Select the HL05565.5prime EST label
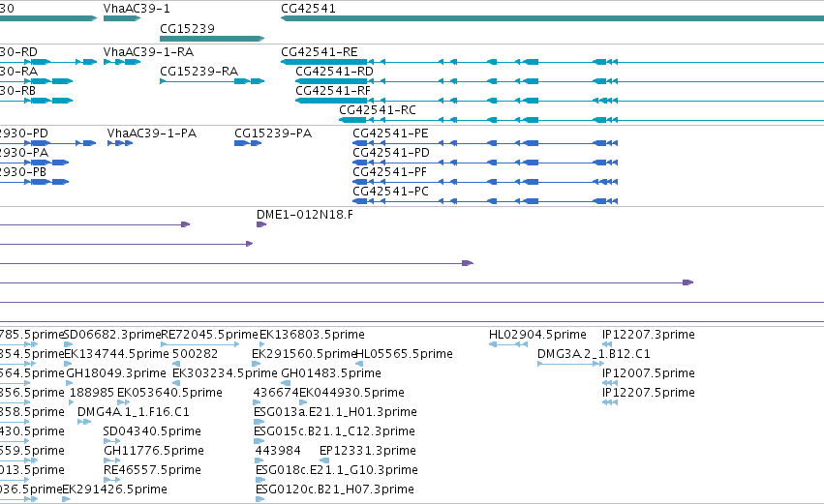The image size is (824, 504). click(404, 354)
